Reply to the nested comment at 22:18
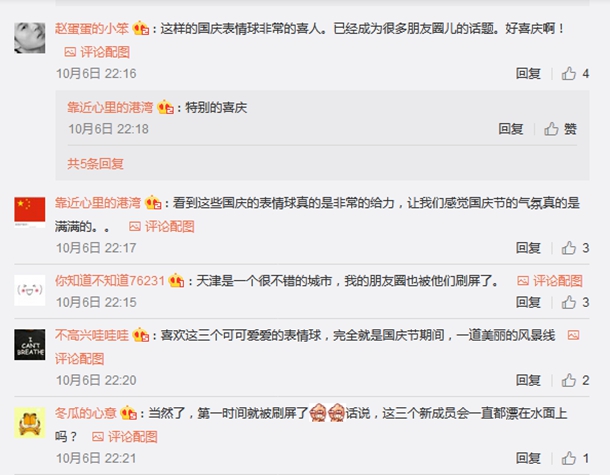 point(510,129)
